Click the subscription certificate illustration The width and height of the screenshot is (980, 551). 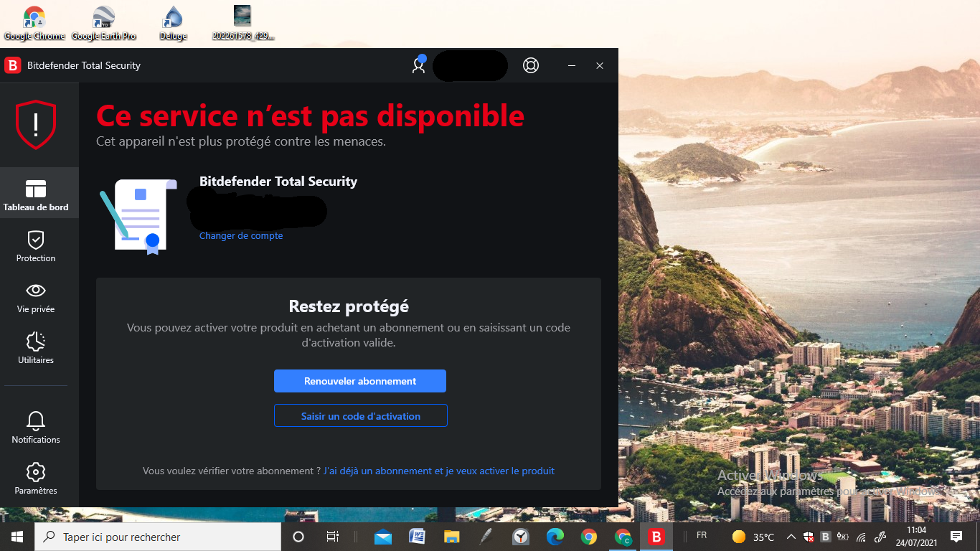(x=138, y=216)
